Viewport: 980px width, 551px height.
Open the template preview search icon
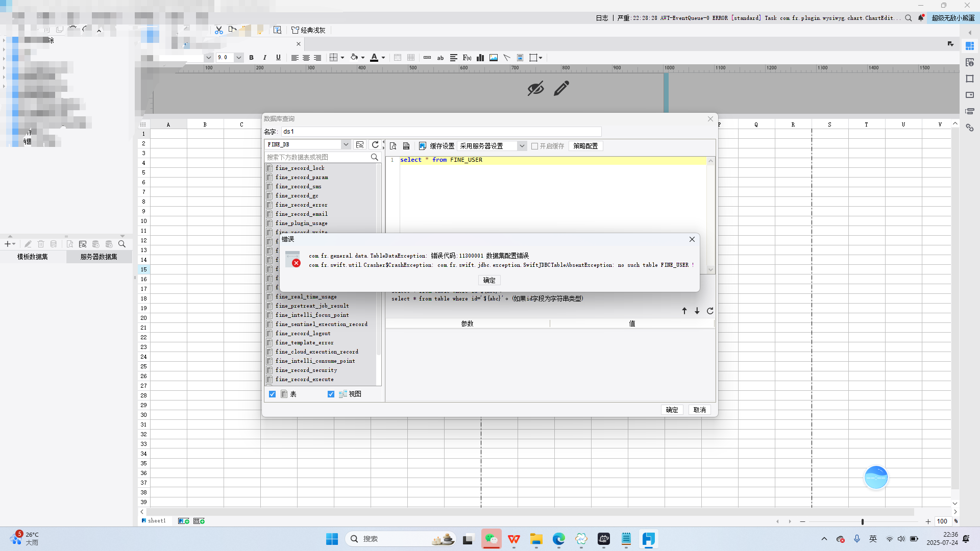click(278, 30)
